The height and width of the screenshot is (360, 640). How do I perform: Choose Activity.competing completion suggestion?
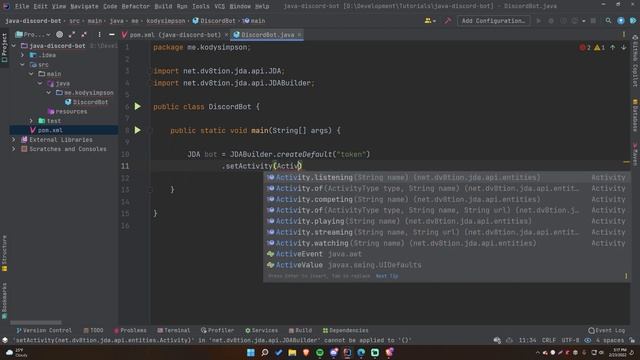pyautogui.click(x=447, y=200)
